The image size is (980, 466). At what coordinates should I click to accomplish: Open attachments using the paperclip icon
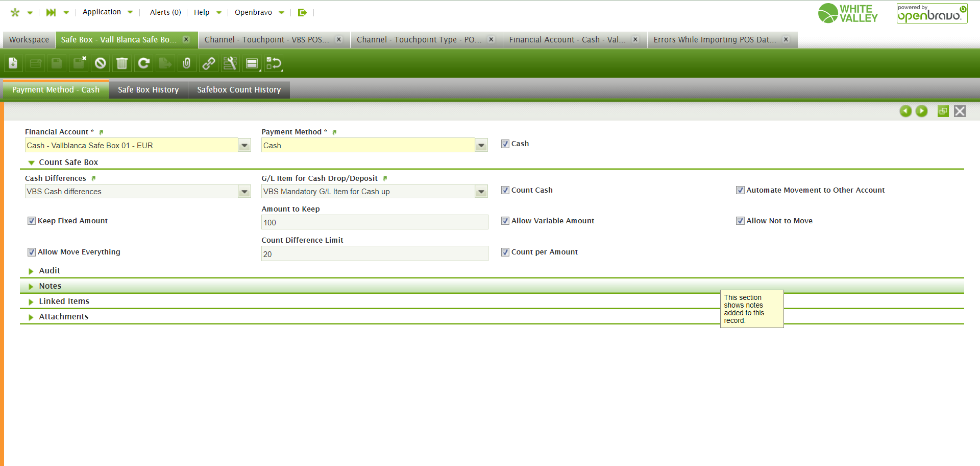pos(187,63)
